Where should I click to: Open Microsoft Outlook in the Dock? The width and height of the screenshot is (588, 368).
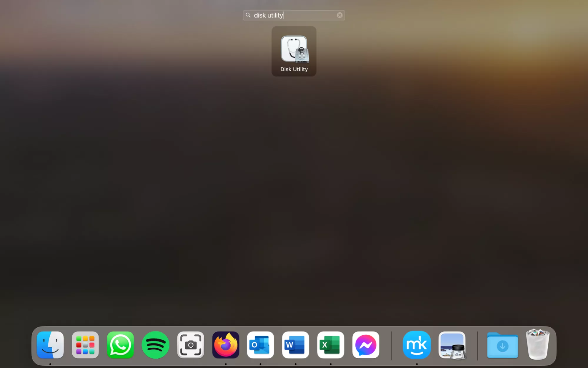(260, 345)
